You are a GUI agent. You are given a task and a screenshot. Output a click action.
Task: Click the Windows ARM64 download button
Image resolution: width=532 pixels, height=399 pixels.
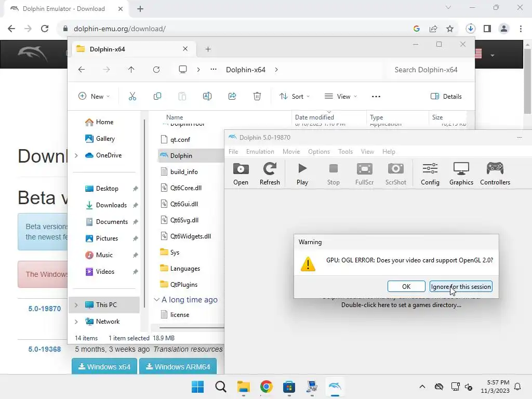pos(178,366)
